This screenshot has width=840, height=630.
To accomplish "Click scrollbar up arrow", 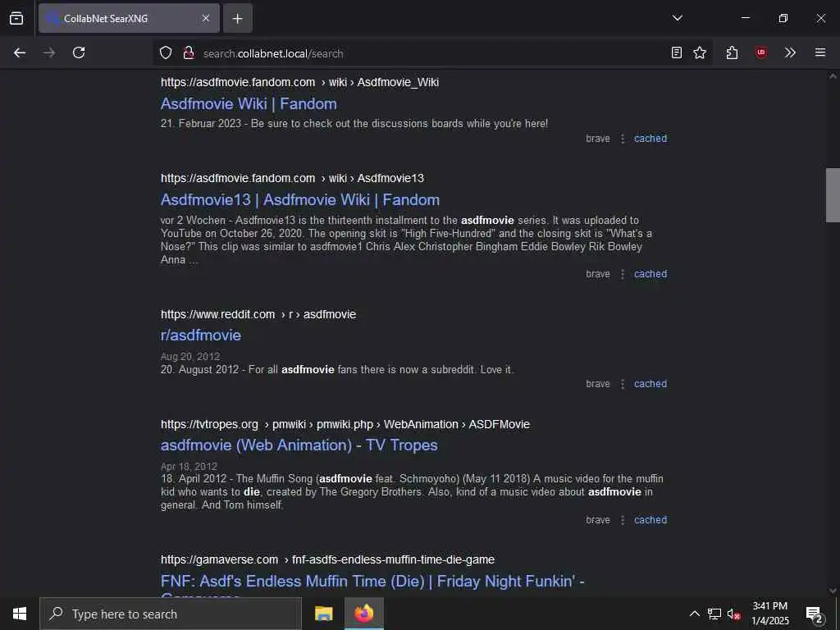I will click(x=833, y=76).
